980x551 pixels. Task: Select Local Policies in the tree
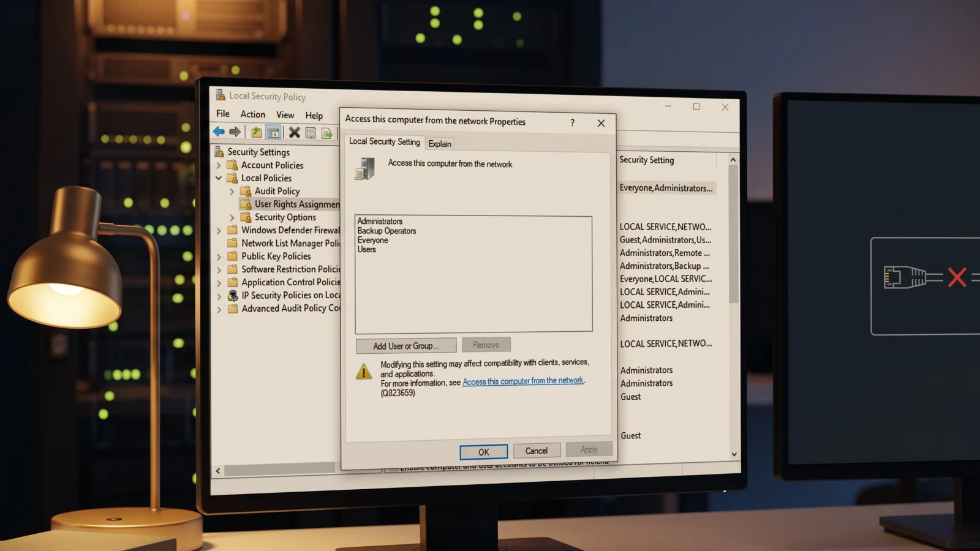[x=266, y=178]
